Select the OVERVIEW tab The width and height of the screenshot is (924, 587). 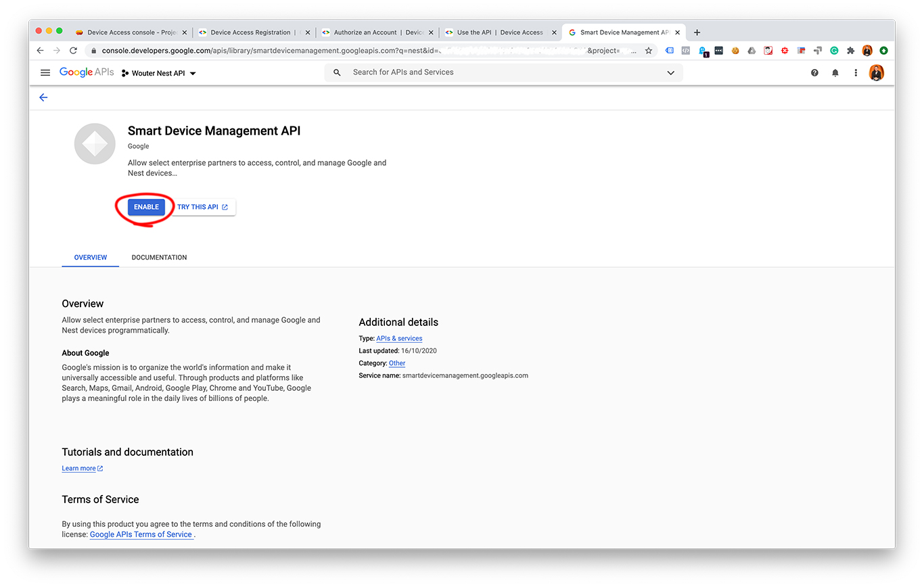coord(91,258)
